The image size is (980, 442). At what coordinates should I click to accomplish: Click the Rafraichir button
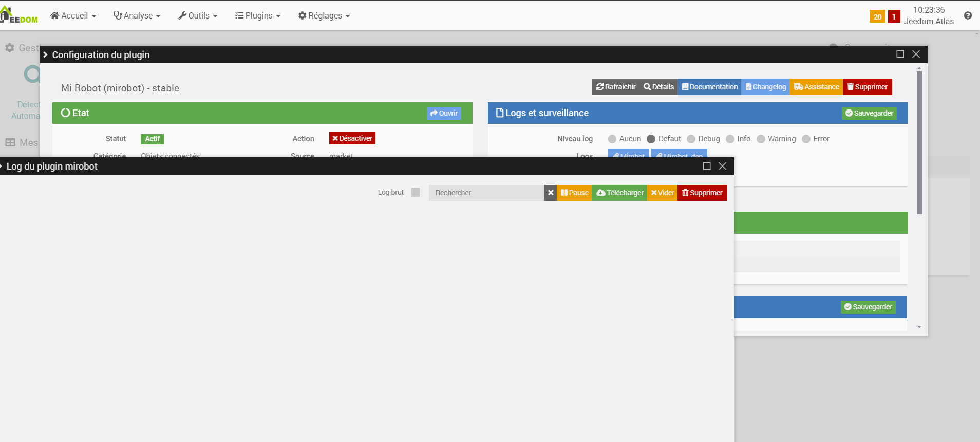(615, 87)
